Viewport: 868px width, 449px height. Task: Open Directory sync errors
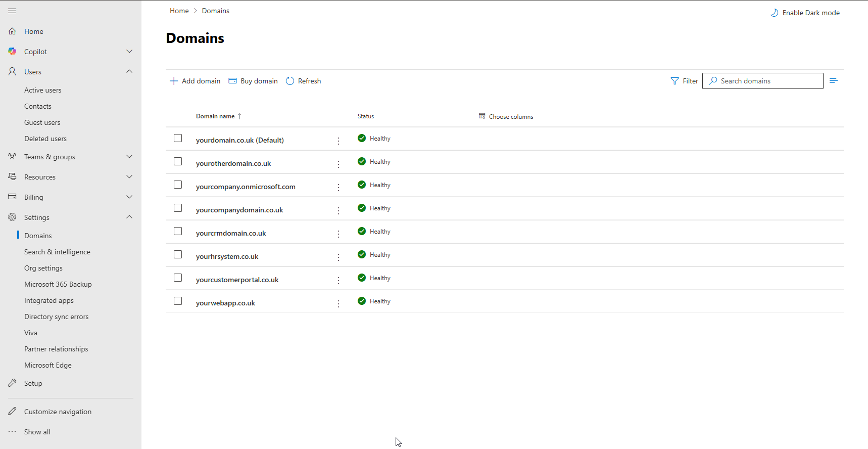56,317
